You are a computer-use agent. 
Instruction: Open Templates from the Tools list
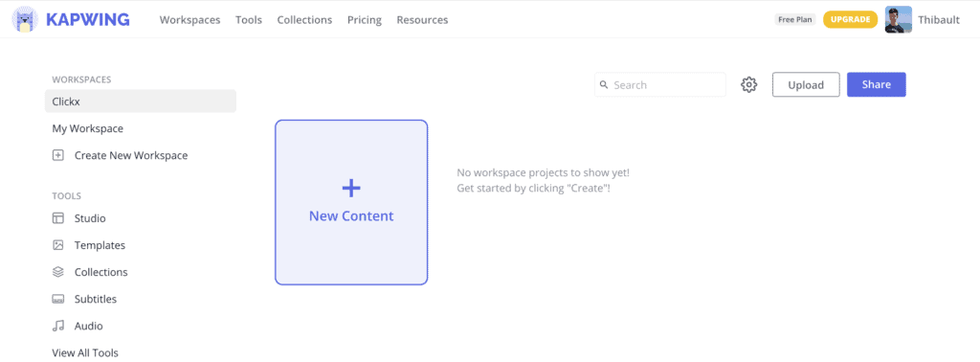click(x=100, y=245)
